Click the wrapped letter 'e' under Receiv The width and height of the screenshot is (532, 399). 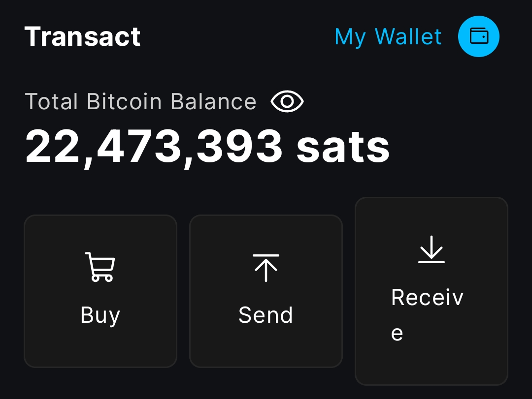pos(397,334)
